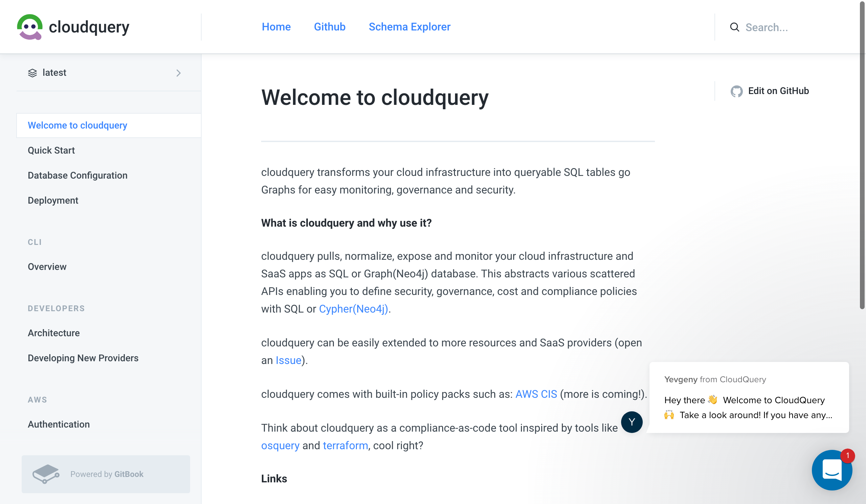Follow the osquery link
The image size is (866, 504).
point(280,445)
